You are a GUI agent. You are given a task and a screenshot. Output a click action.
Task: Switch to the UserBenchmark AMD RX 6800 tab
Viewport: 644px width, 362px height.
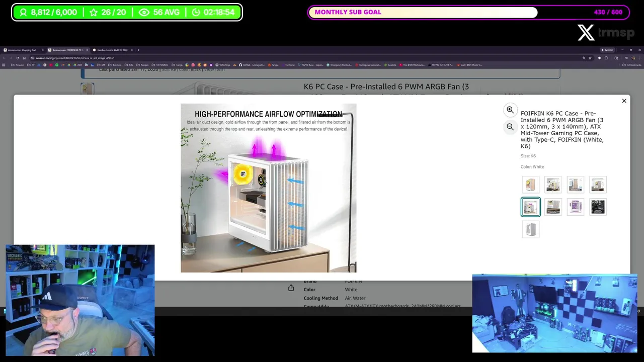[x=113, y=50]
